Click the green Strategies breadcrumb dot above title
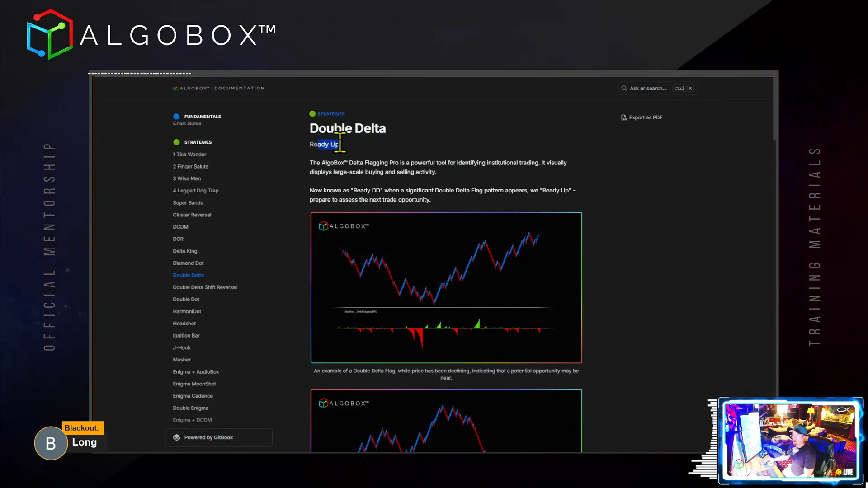The image size is (868, 488). [312, 114]
